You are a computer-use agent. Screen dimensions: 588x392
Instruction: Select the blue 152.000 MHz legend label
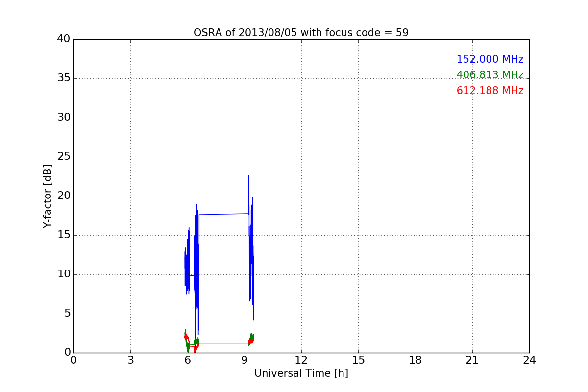tap(490, 59)
